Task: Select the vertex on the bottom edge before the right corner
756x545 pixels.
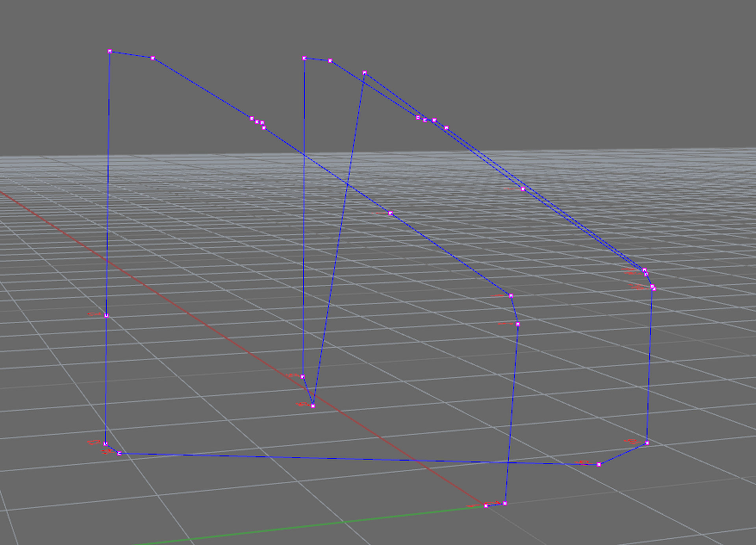Action: pyautogui.click(x=599, y=465)
